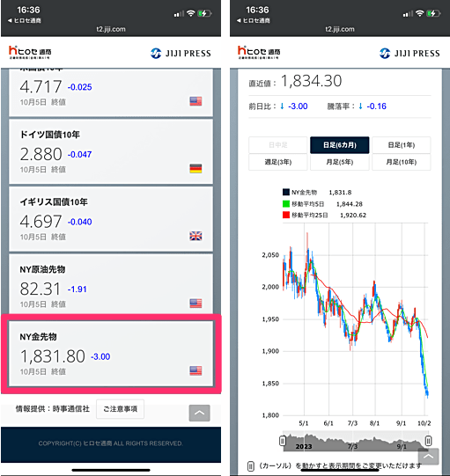Tap the Wi-Fi icon in right status bar
Screen dimensions: 450x476
pos(419,13)
